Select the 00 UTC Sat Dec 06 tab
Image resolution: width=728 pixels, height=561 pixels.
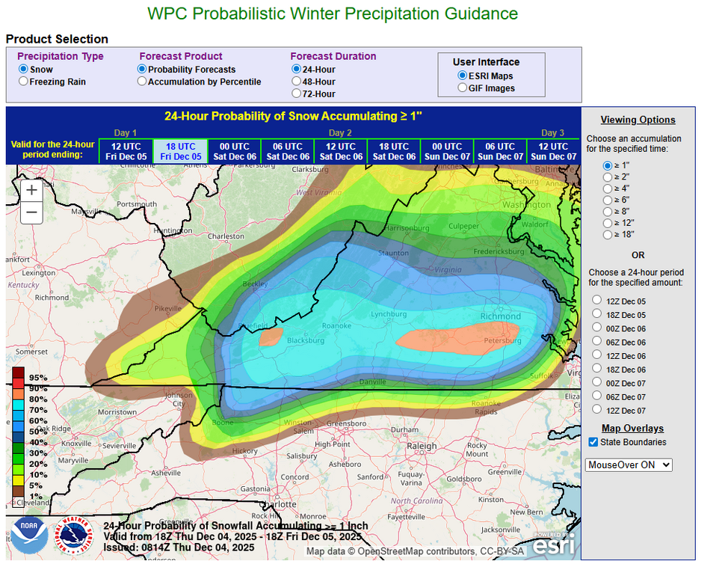pyautogui.click(x=234, y=151)
